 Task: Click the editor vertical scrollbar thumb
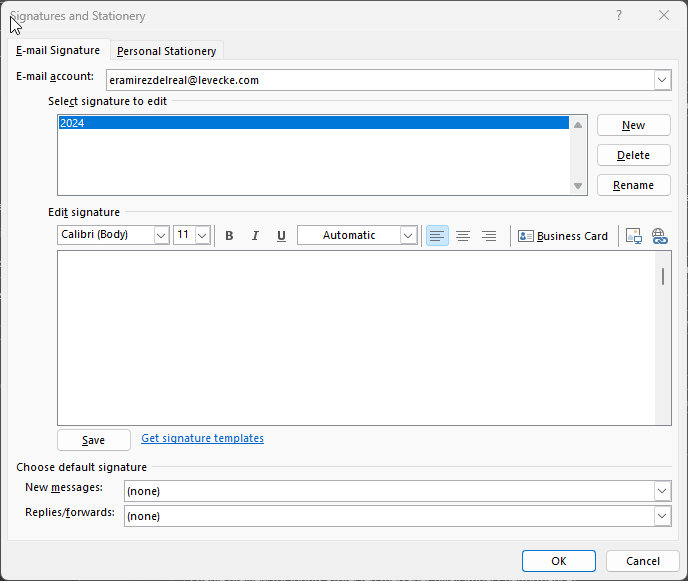pyautogui.click(x=663, y=276)
